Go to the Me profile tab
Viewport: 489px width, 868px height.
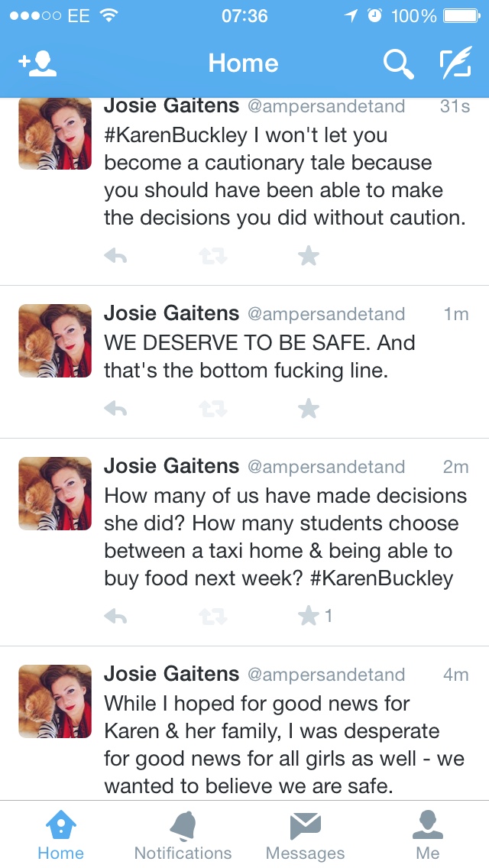click(x=428, y=835)
